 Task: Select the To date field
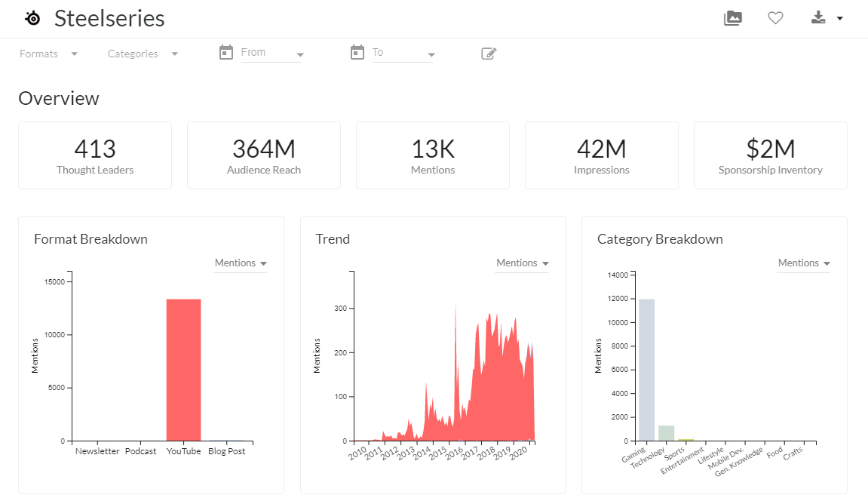pos(403,53)
